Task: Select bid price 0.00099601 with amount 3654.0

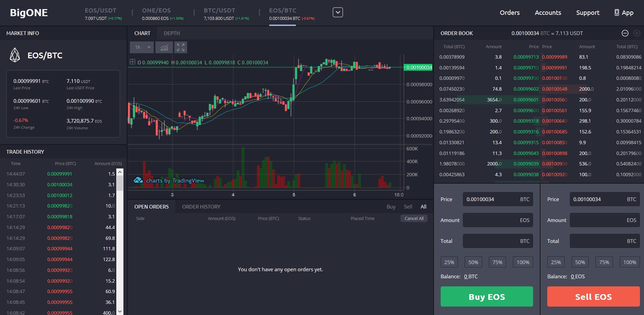Action: pos(526,100)
